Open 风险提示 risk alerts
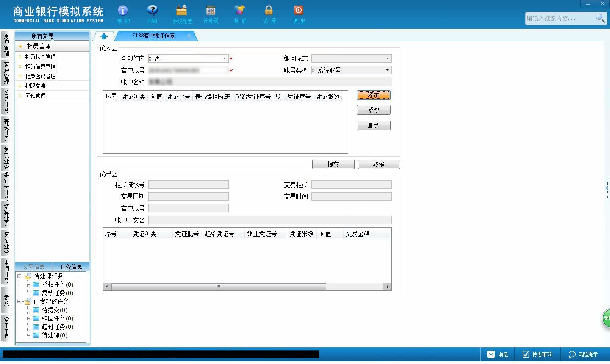 583,354
